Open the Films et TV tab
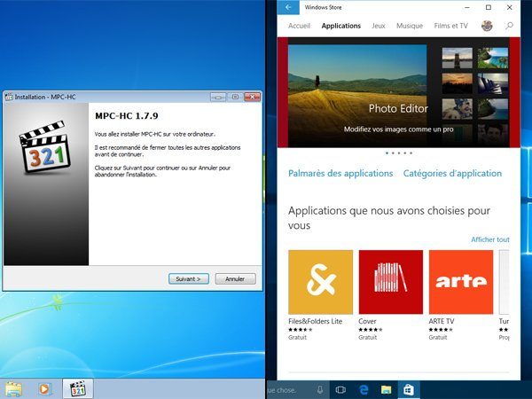The width and height of the screenshot is (532, 399). pos(451,26)
